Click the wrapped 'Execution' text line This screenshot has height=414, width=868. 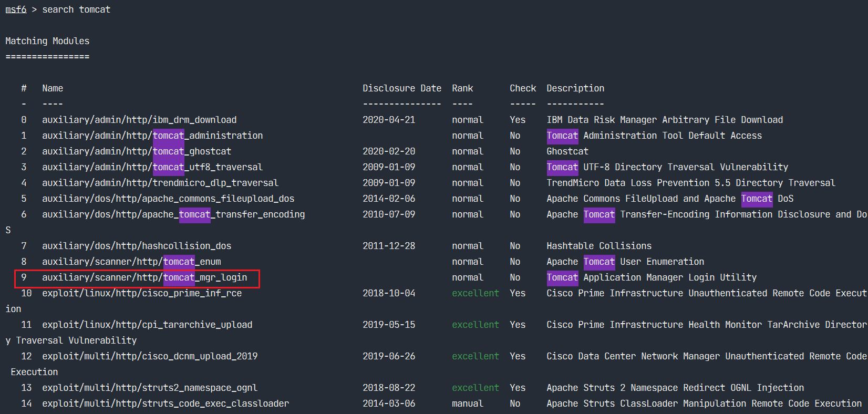tap(34, 372)
